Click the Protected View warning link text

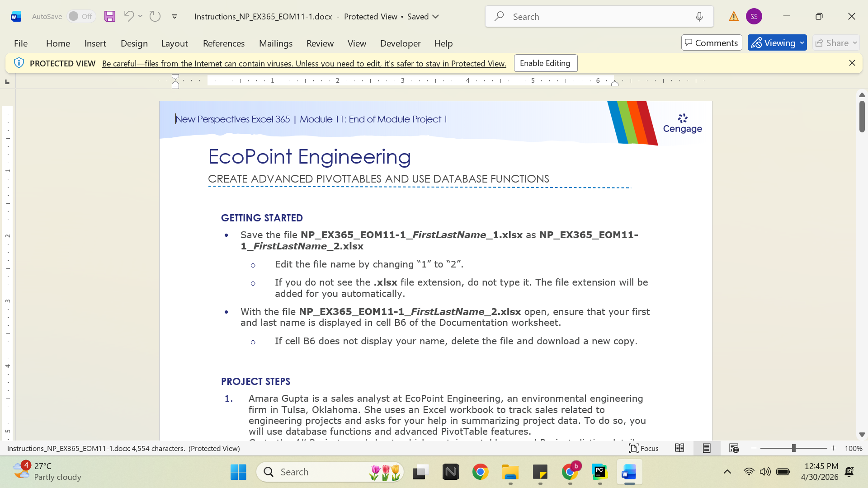pos(304,64)
